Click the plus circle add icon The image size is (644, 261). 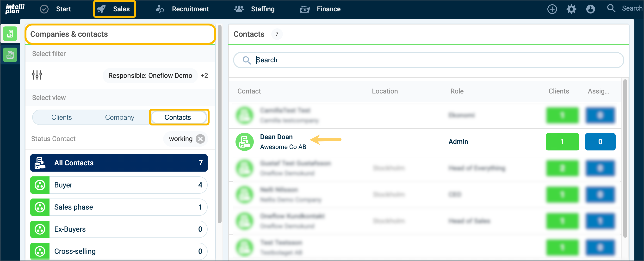point(552,9)
